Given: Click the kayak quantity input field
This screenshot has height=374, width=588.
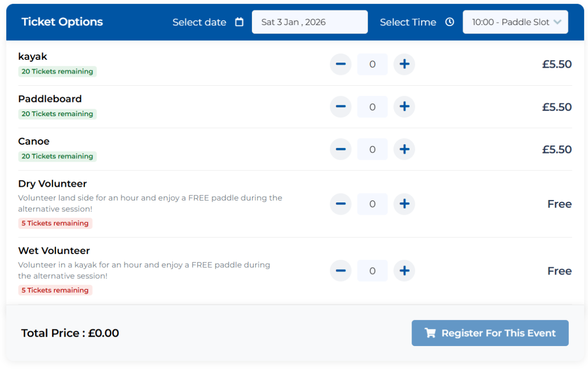Looking at the screenshot, I should coord(372,64).
